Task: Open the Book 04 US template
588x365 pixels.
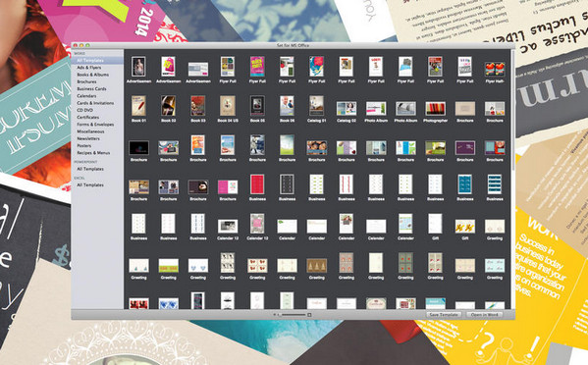Action: (228, 106)
